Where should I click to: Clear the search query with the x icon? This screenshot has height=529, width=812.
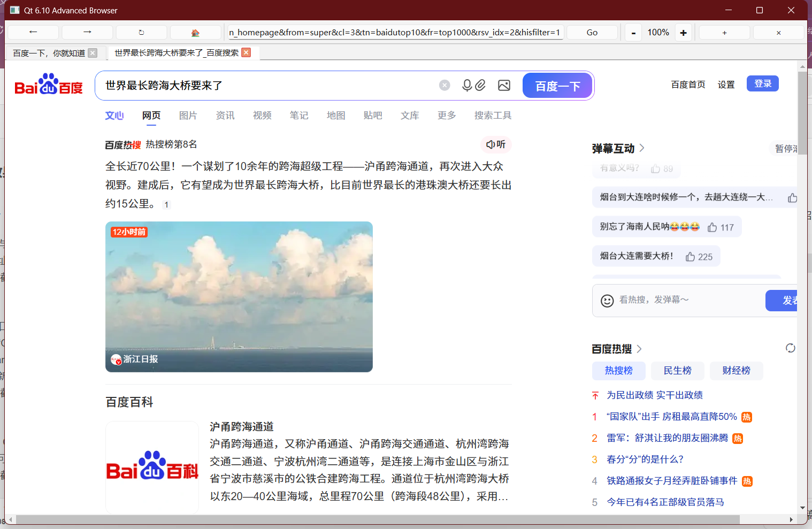point(445,86)
